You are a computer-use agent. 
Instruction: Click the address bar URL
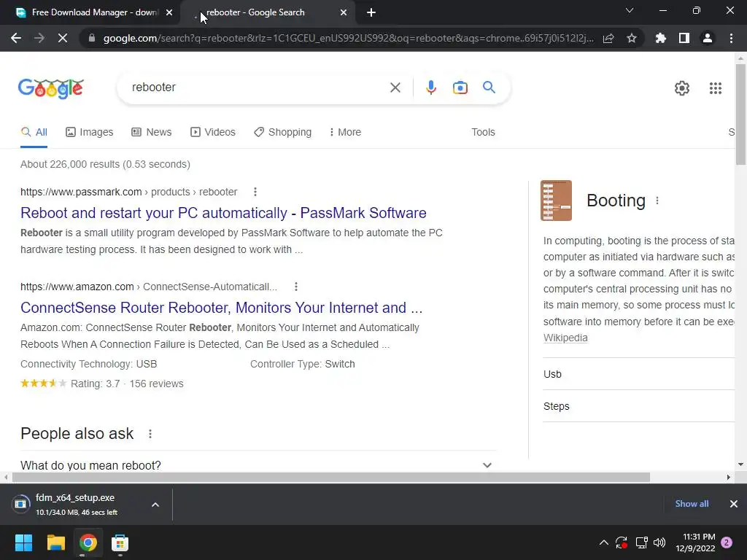tap(348, 38)
